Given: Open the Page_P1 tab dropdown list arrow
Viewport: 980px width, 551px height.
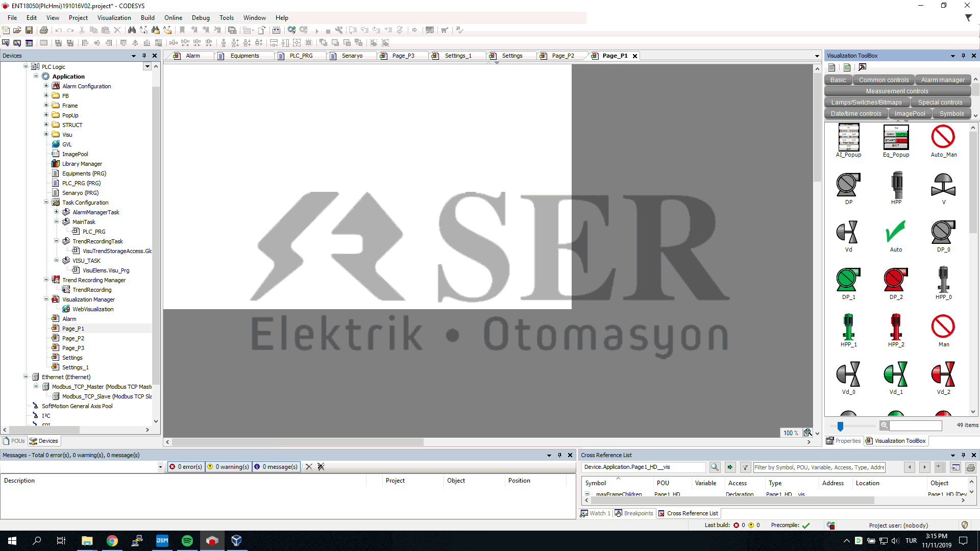Looking at the screenshot, I should point(817,56).
